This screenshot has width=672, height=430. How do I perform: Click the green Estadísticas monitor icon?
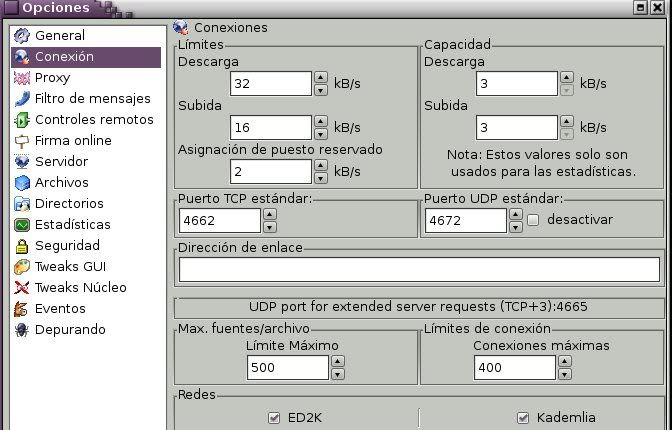click(x=21, y=225)
